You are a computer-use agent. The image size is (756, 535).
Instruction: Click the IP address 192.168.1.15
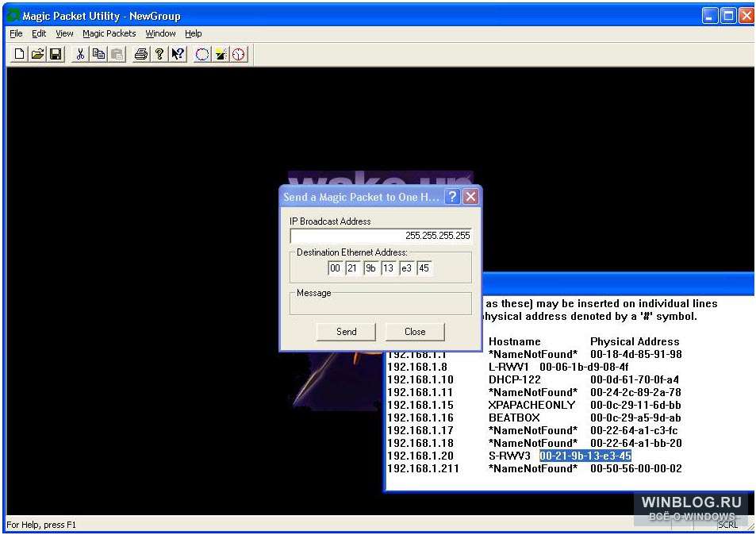420,406
